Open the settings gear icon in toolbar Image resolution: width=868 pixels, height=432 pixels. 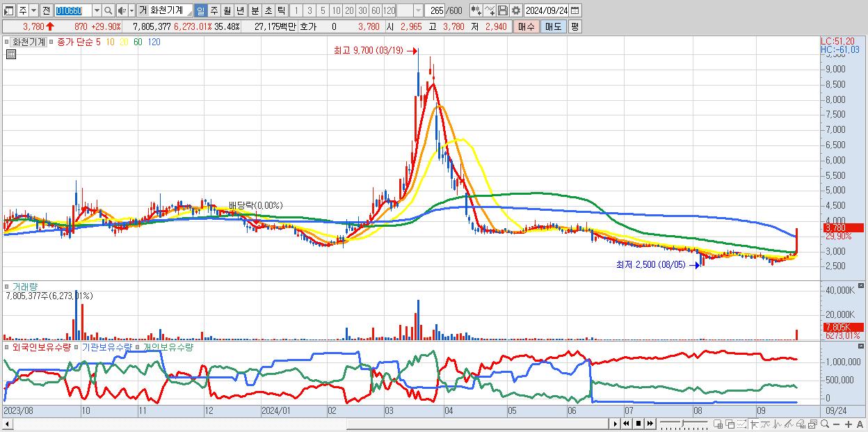(516, 10)
